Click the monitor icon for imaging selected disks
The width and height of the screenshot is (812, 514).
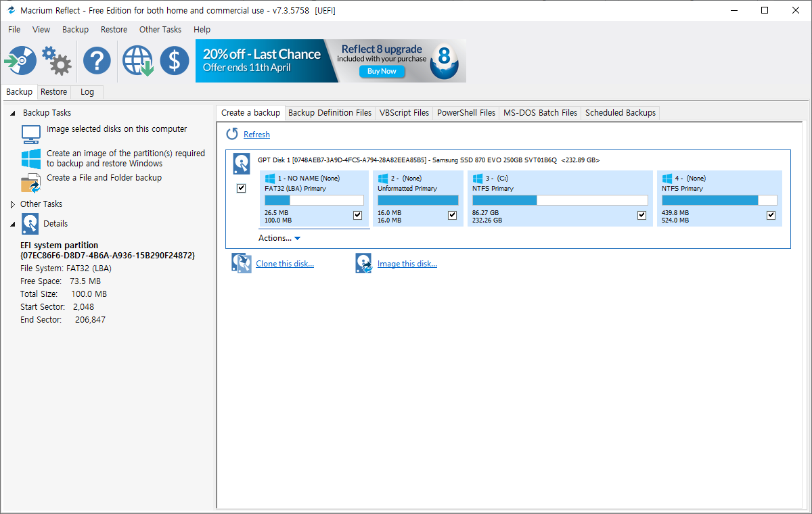tap(31, 134)
